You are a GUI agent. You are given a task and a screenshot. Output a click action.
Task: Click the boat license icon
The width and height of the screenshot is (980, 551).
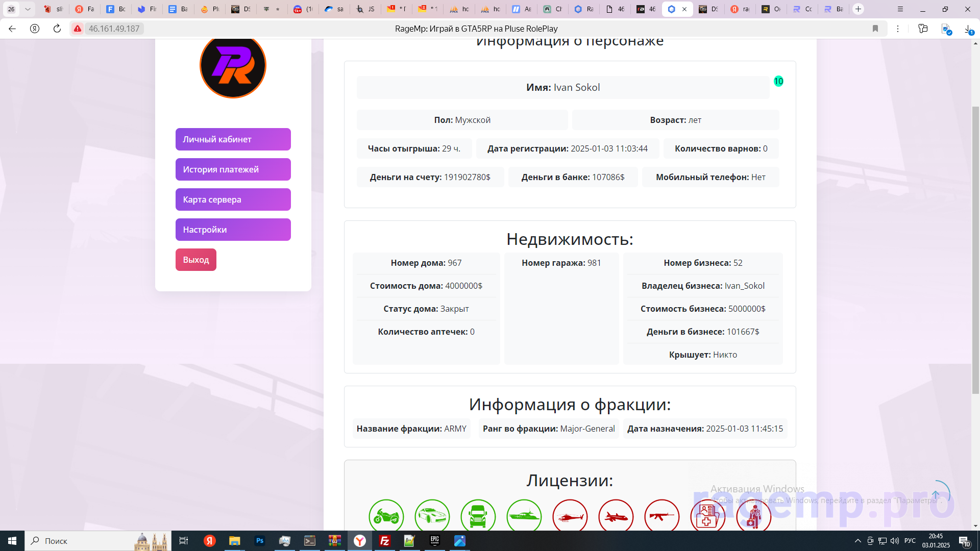point(524,516)
